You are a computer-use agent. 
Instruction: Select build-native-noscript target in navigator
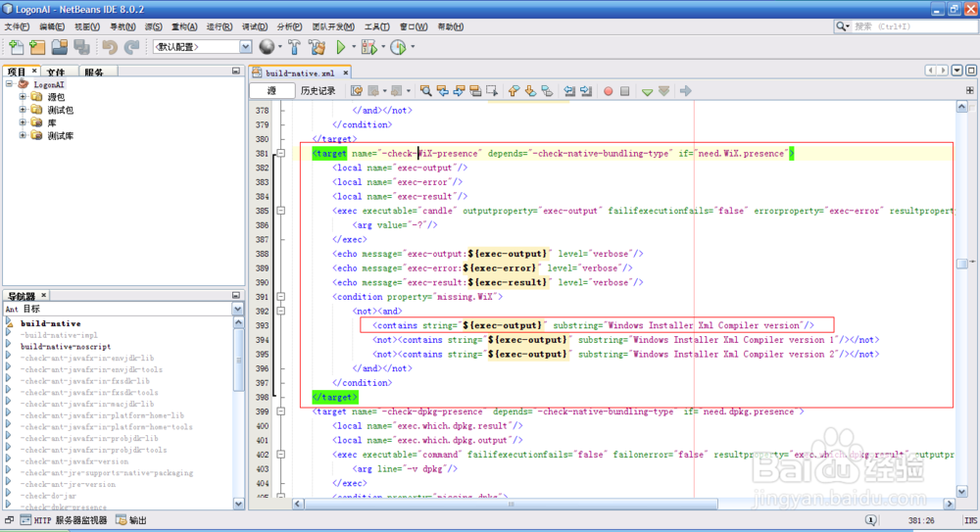pos(66,346)
